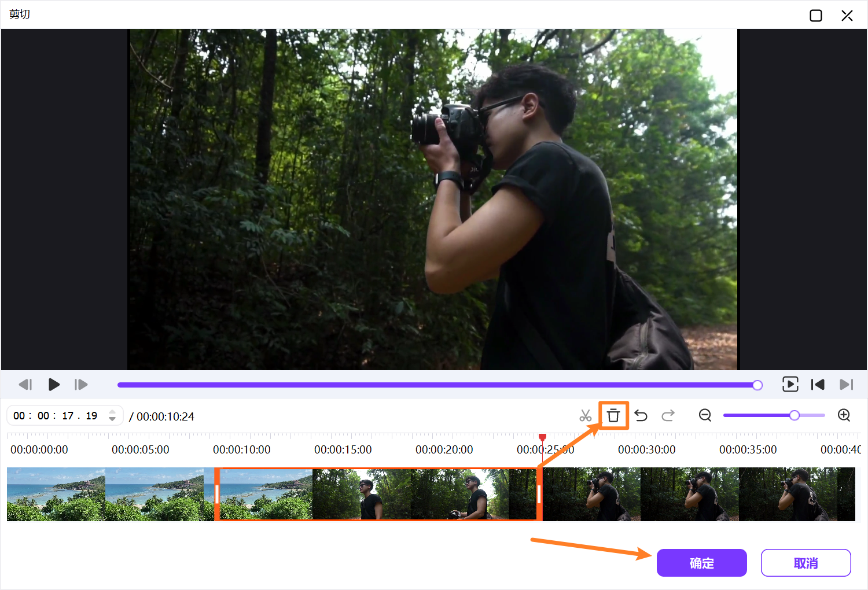
Task: Click the 剪切 window title
Action: click(x=20, y=14)
